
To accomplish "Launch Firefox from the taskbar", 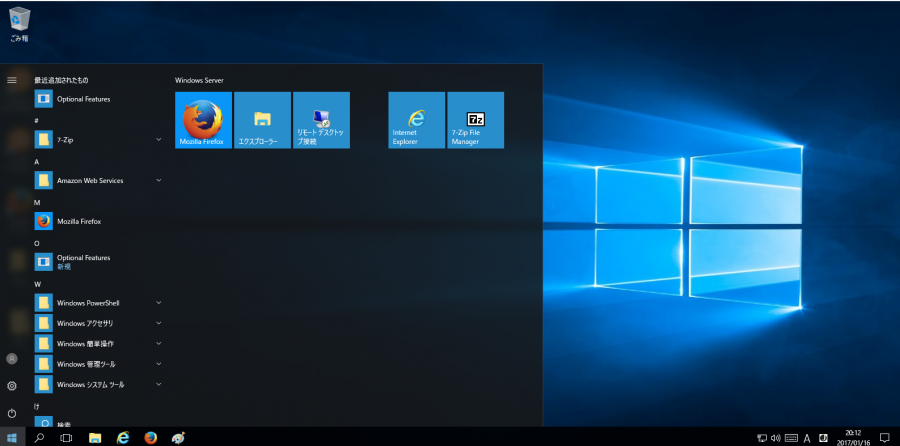I will (150, 438).
